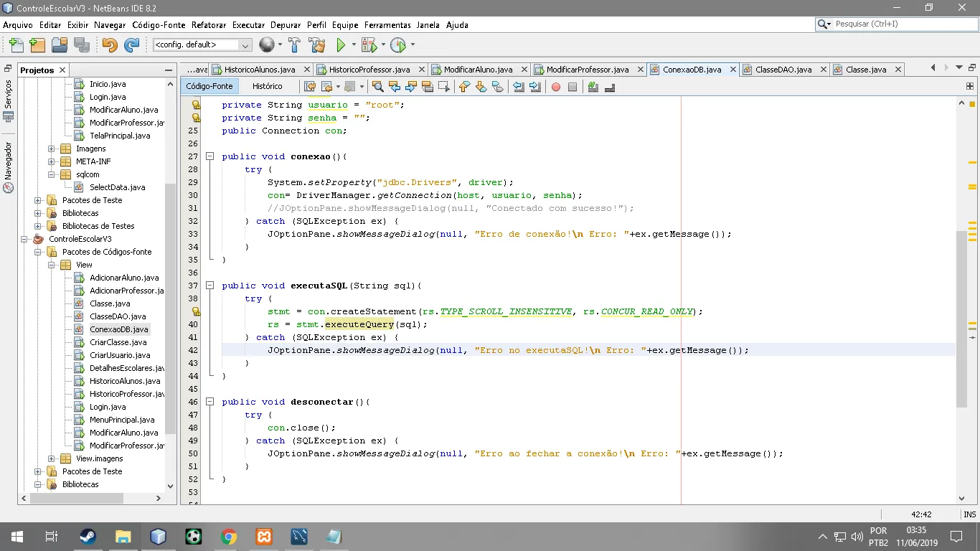Collapse the conexao() method fold marker
The height and width of the screenshot is (551, 980).
[210, 156]
